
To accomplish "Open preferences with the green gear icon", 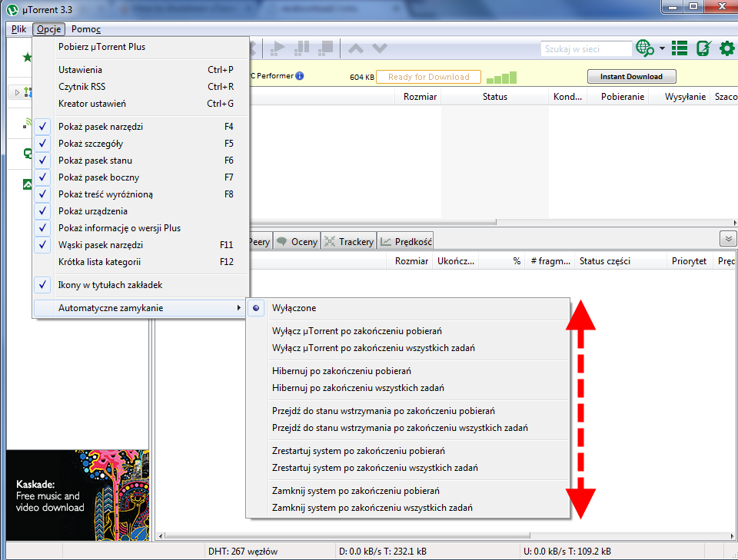I will tap(727, 48).
